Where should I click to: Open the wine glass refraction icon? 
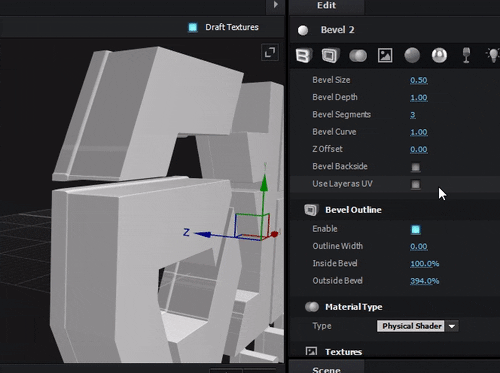pos(466,55)
